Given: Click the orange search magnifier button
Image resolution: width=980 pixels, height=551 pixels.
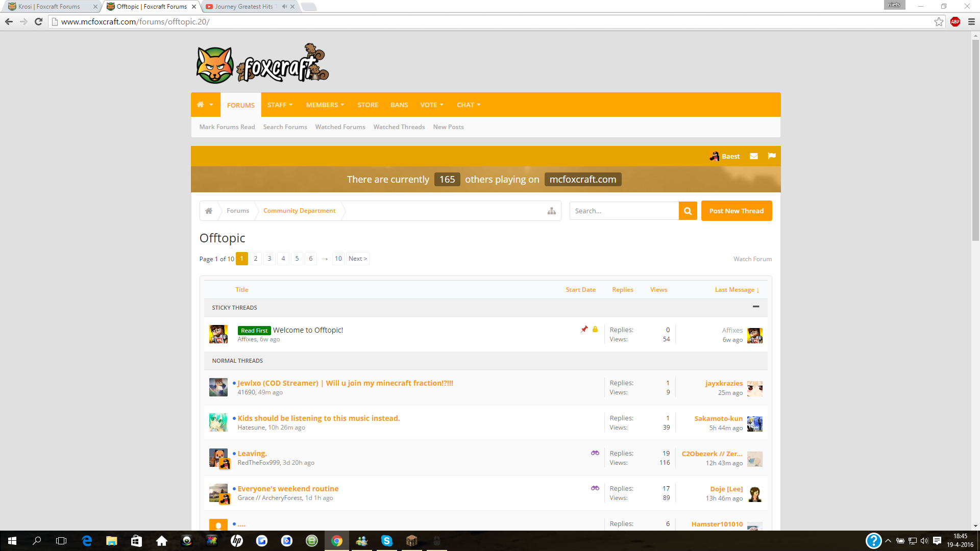Looking at the screenshot, I should (x=688, y=211).
